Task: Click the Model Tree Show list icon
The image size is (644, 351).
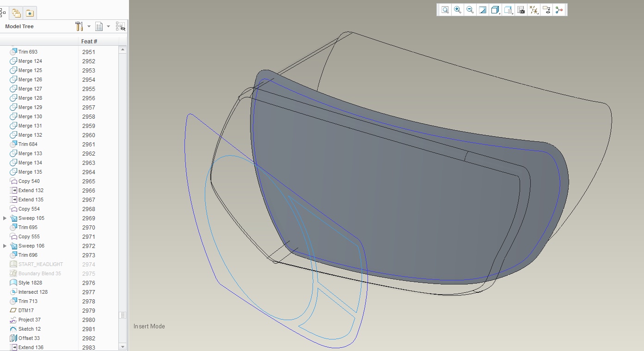Action: (99, 26)
